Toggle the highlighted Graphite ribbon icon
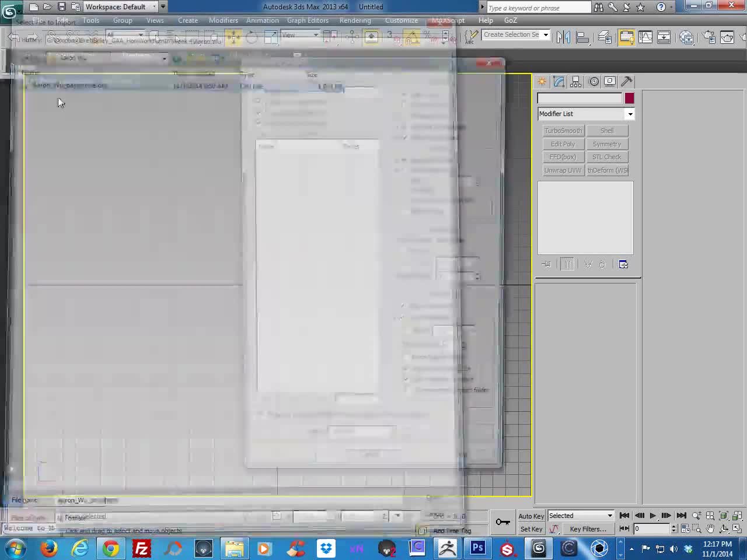The width and height of the screenshot is (747, 560). (626, 37)
